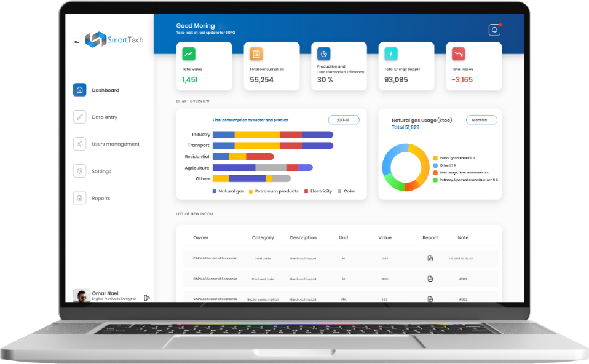Expand the Monthly period dropdown
The image size is (589, 364).
click(x=481, y=120)
